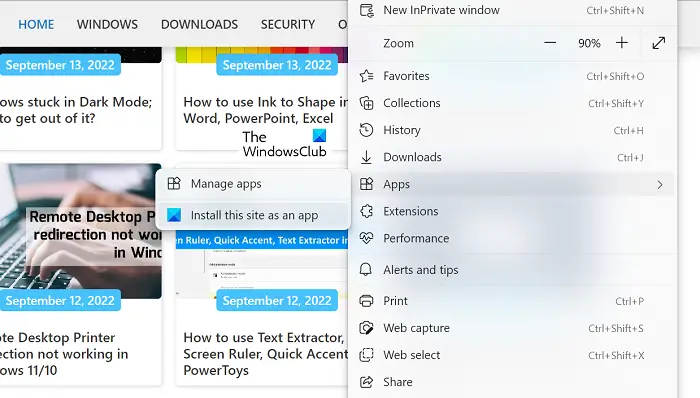Viewport: 700px width, 398px height.
Task: Open Alerts and tips
Action: (512, 270)
